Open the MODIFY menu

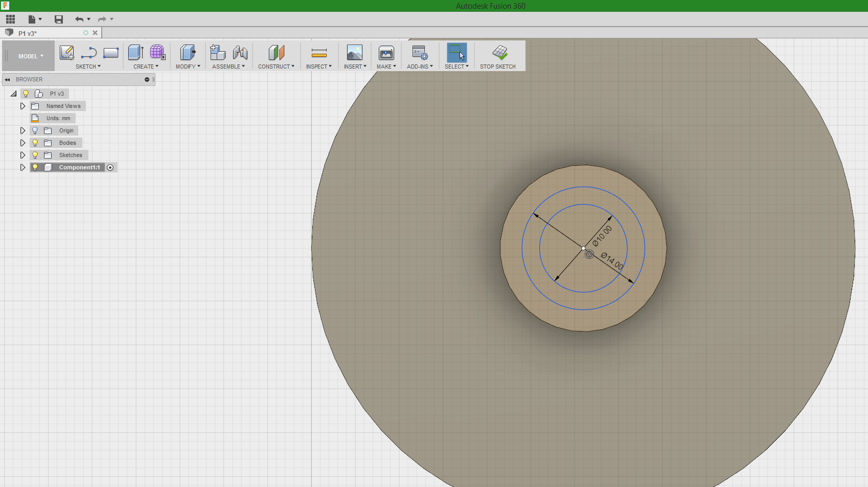[188, 67]
